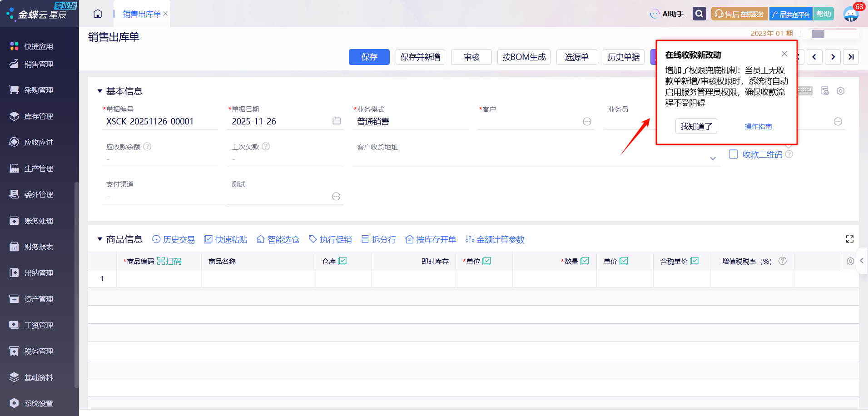The width and height of the screenshot is (868, 416).
Task: Go to the previous record arrow
Action: tap(814, 57)
